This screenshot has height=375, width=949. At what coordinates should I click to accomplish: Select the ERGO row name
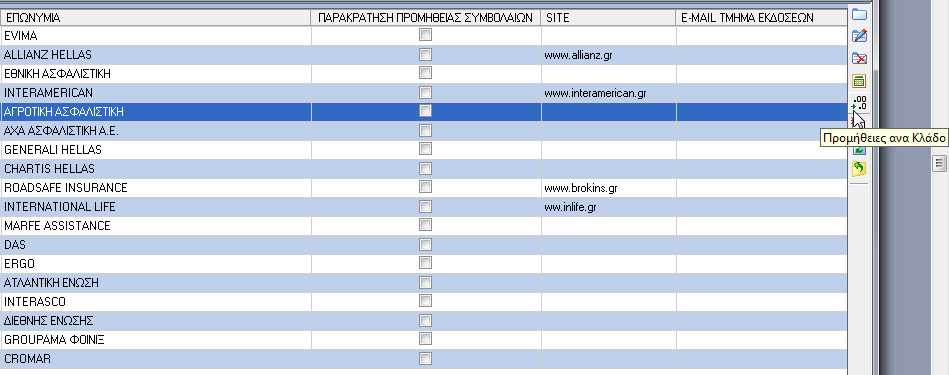pyautogui.click(x=19, y=264)
